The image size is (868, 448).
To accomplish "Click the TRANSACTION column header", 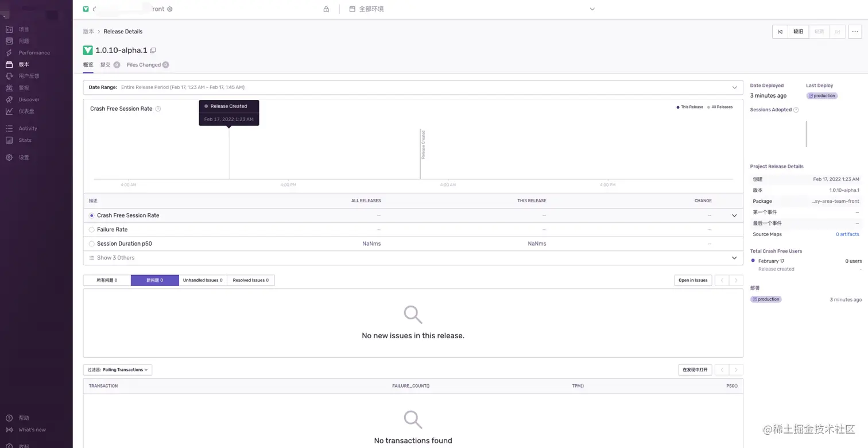I will [103, 386].
